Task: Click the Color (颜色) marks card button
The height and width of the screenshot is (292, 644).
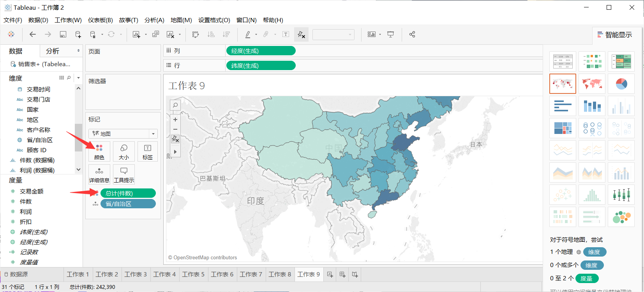Action: point(99,151)
